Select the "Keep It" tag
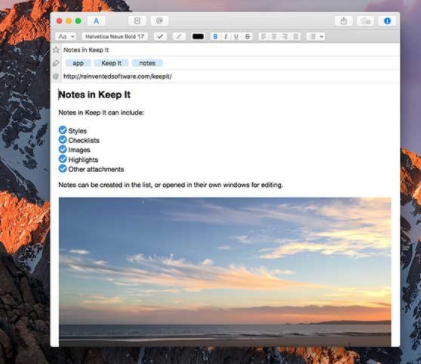421x364 pixels. pos(111,63)
